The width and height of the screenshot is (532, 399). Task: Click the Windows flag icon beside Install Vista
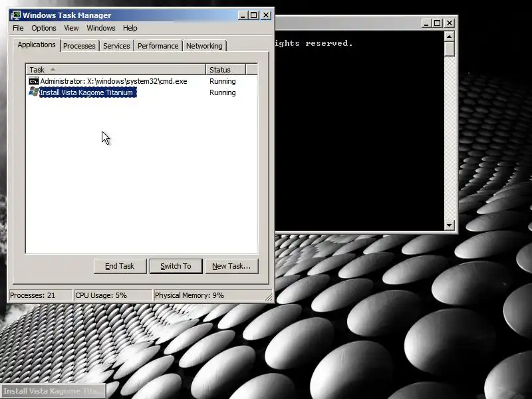click(34, 92)
